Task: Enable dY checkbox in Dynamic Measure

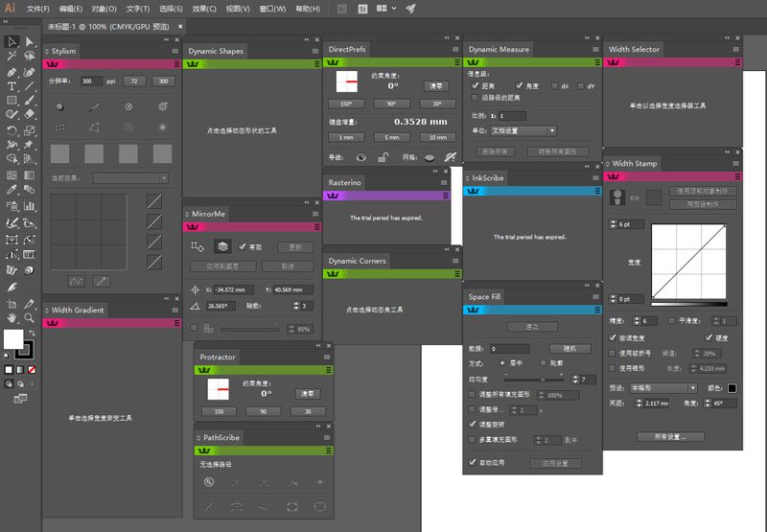Action: (x=581, y=86)
